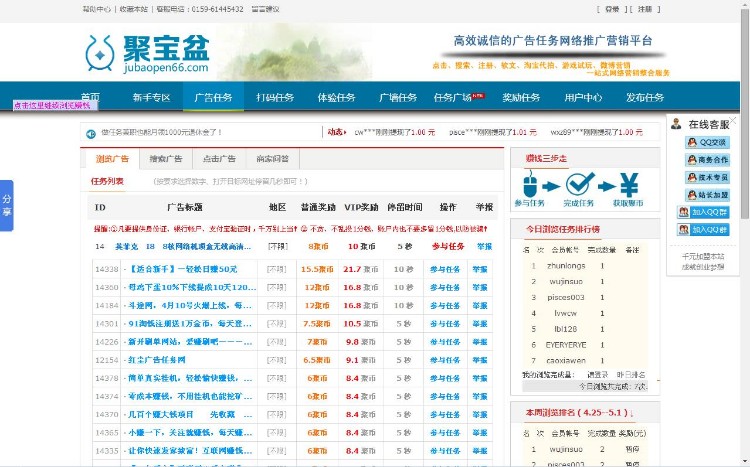Click the 任务列表 section label
750x467 pixels.
point(107,181)
